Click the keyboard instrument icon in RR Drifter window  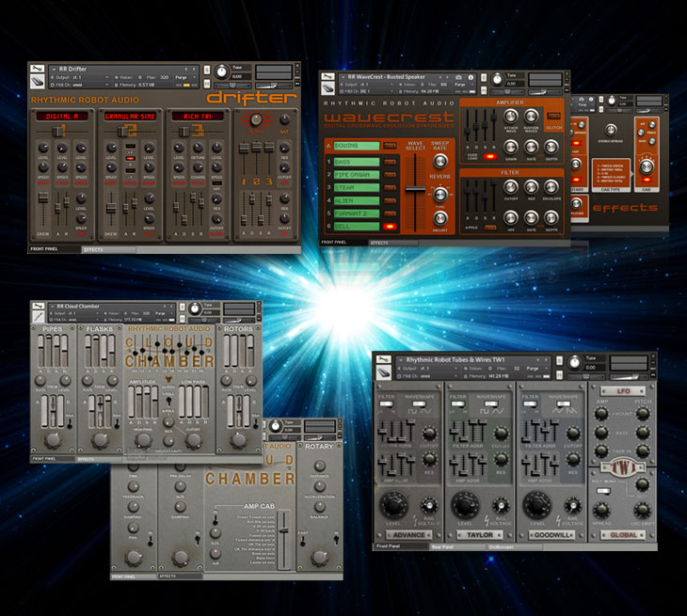tap(38, 82)
